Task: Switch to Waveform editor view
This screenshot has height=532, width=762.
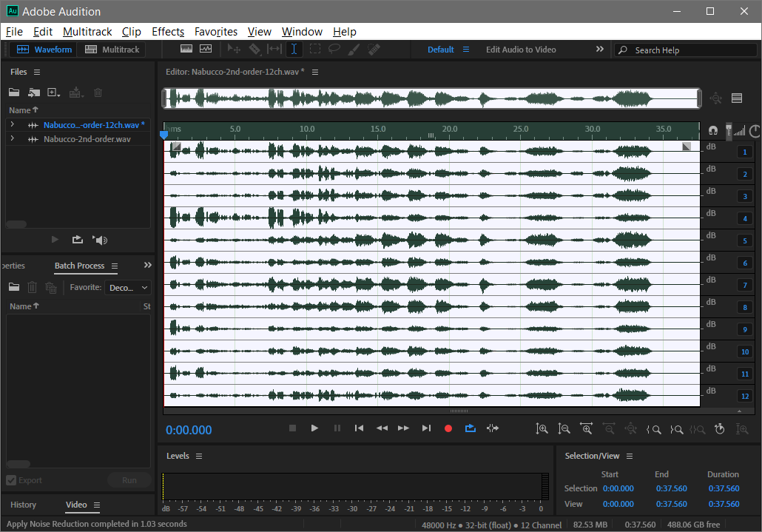Action: 44,50
